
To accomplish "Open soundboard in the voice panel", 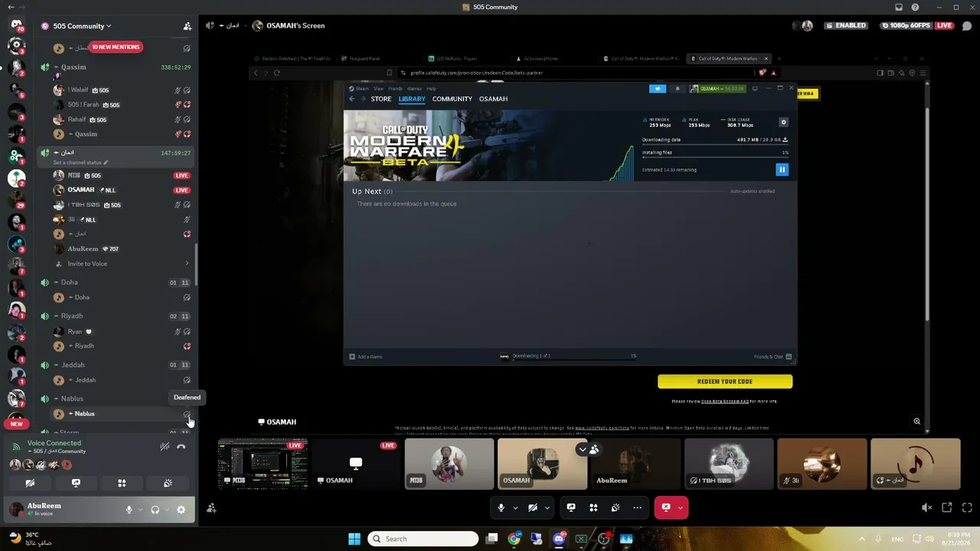I will [x=168, y=483].
